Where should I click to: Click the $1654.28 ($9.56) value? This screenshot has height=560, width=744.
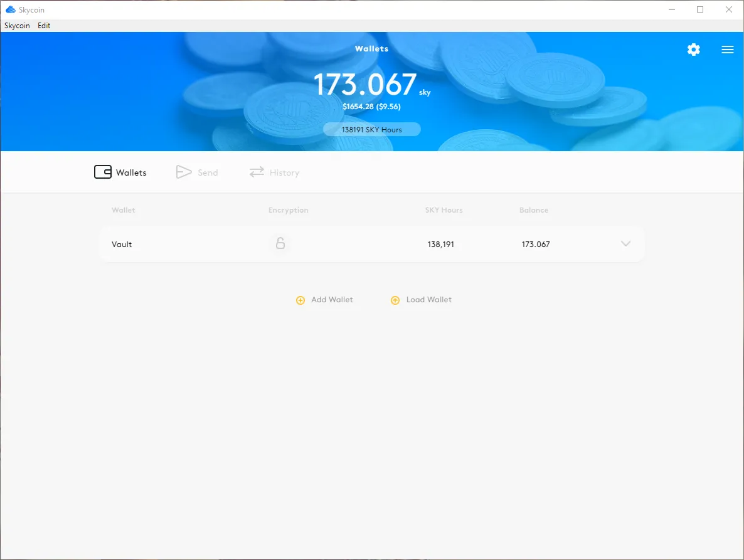[371, 107]
